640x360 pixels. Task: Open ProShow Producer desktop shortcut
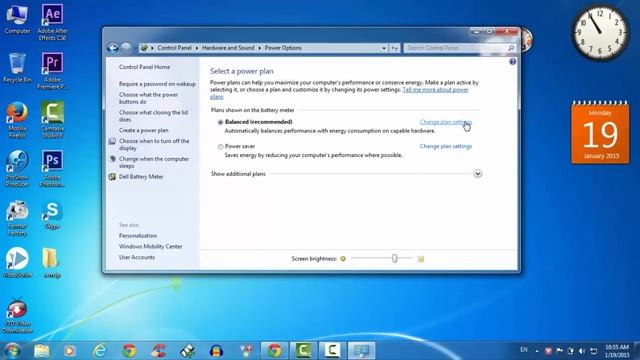coord(17,169)
